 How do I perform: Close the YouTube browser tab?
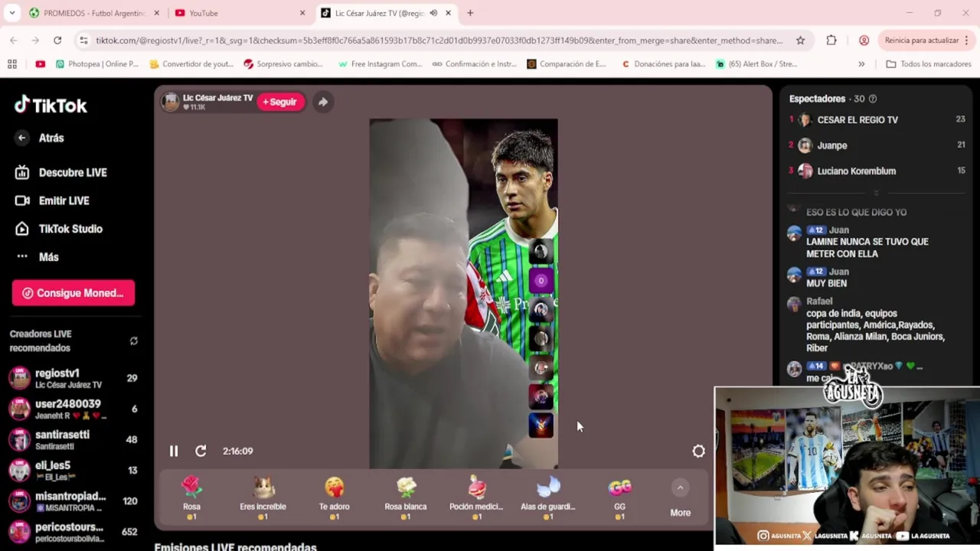coord(302,13)
